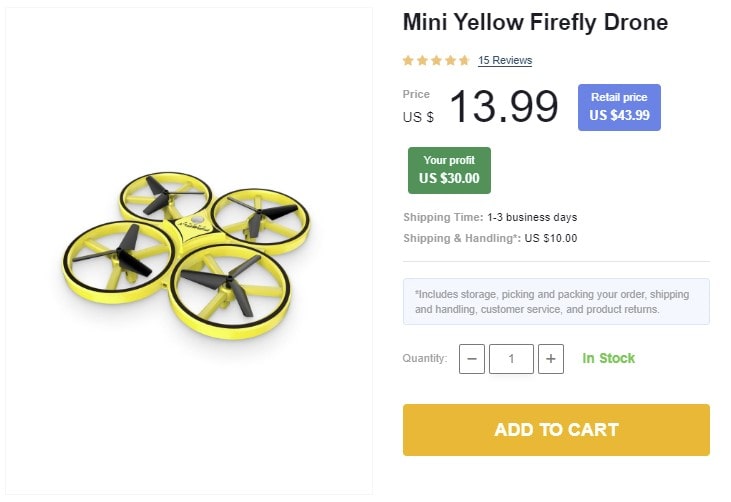Image resolution: width=731 pixels, height=502 pixels.
Task: Click the 13.99 price amount
Action: click(503, 106)
